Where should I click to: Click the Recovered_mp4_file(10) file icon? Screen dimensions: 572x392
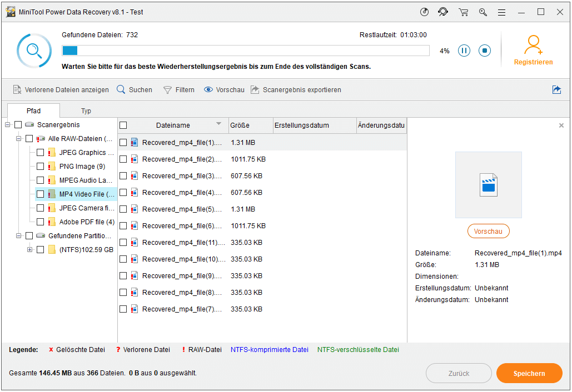point(135,259)
